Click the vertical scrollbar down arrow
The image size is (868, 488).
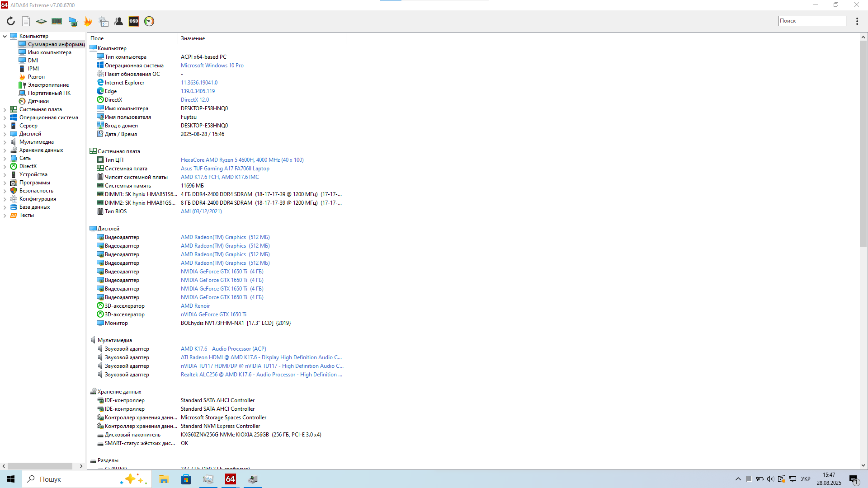(863, 465)
